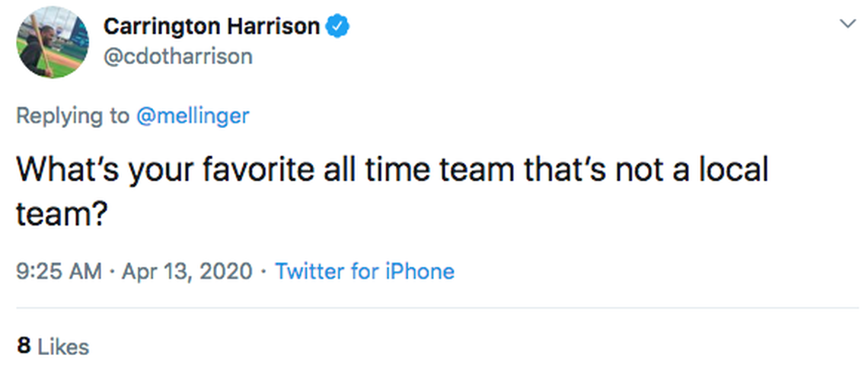The image size is (868, 368).
Task: Click the horizontal divider above Likes
Action: point(437,308)
